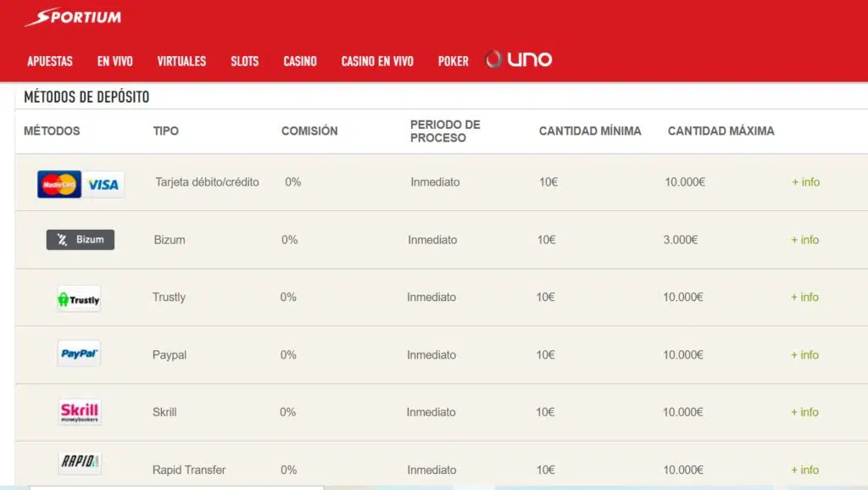The image size is (868, 490).
Task: Open the Poker section
Action: click(453, 61)
